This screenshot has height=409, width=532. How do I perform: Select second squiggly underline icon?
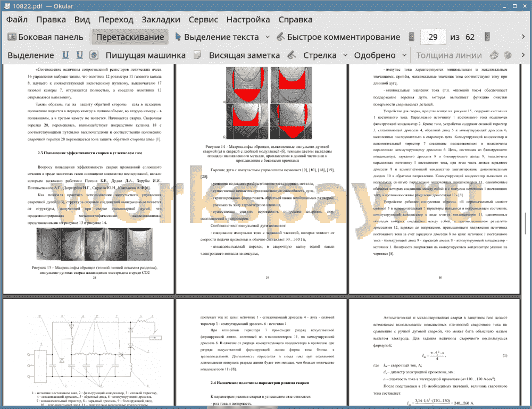coord(79,55)
